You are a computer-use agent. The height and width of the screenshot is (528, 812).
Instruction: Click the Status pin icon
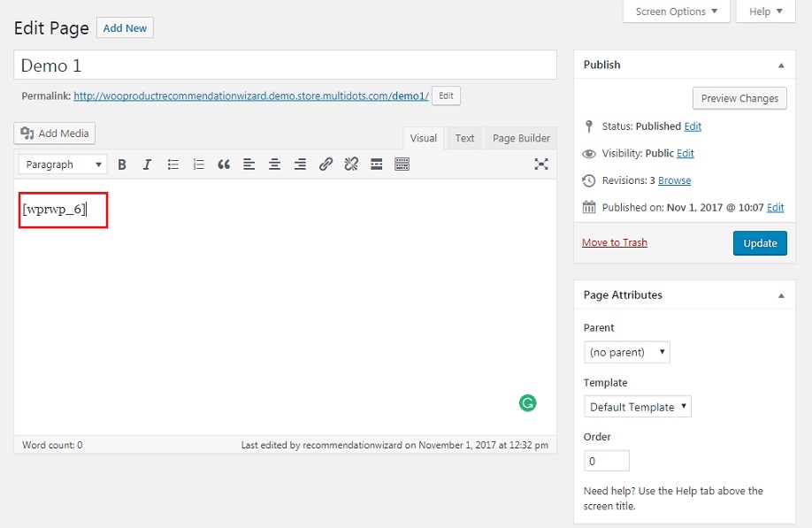pos(589,126)
